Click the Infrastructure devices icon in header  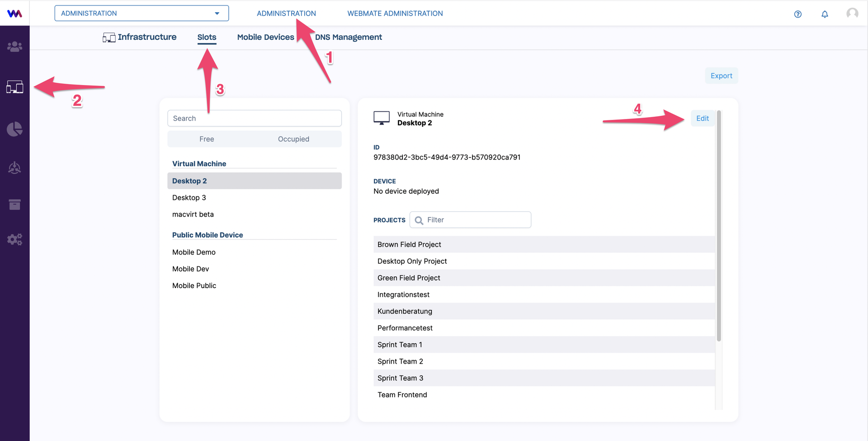pyautogui.click(x=109, y=38)
